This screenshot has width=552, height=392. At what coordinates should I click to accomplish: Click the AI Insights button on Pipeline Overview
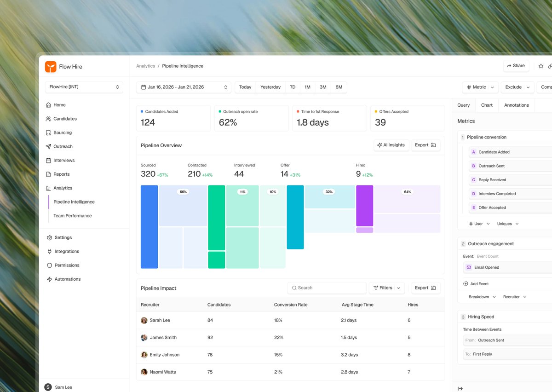tap(391, 145)
